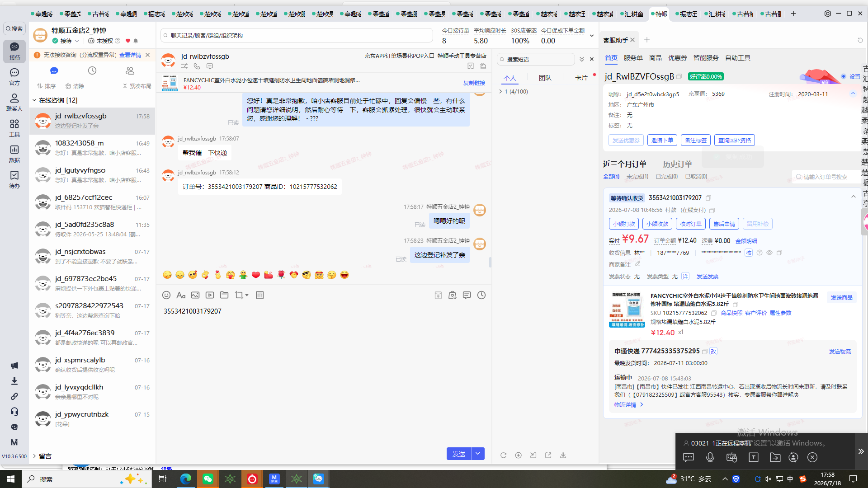Screen dimensions: 868x488
Task: Click the edit pencil next to 商家备注
Action: 637,264
